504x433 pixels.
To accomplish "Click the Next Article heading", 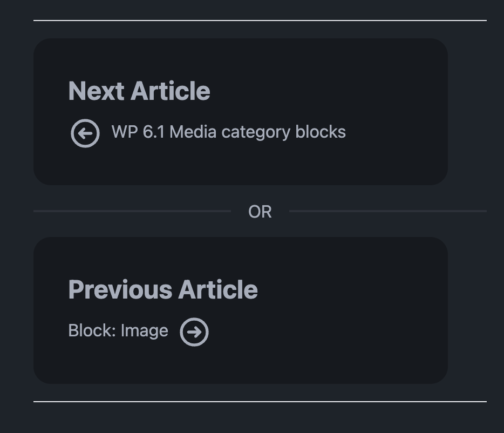I will pos(139,91).
